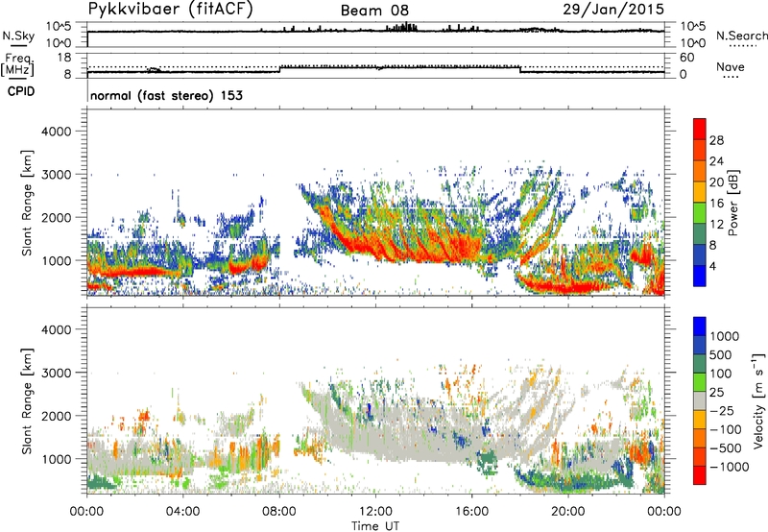Click the "16:00" time tick label
768x532 pixels.
pos(471,512)
